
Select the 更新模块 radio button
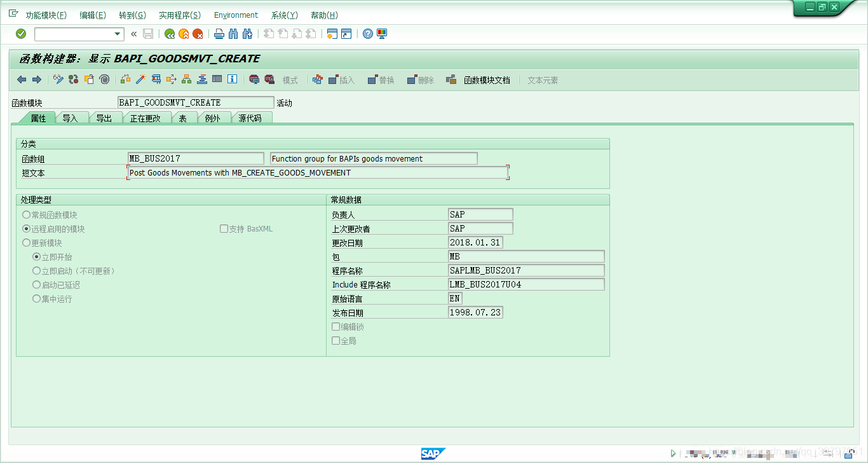click(26, 243)
